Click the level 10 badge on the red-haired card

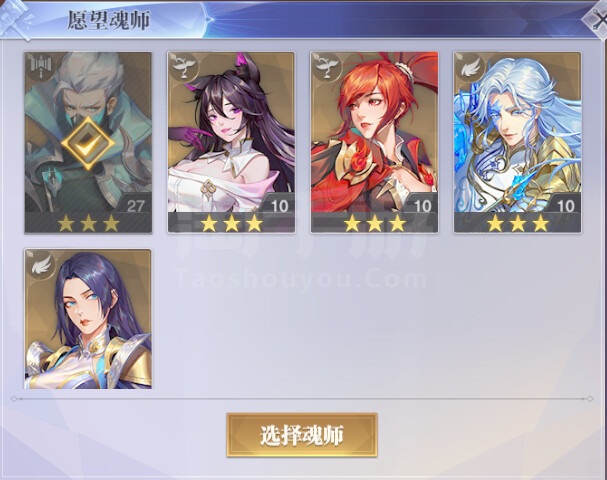(422, 205)
